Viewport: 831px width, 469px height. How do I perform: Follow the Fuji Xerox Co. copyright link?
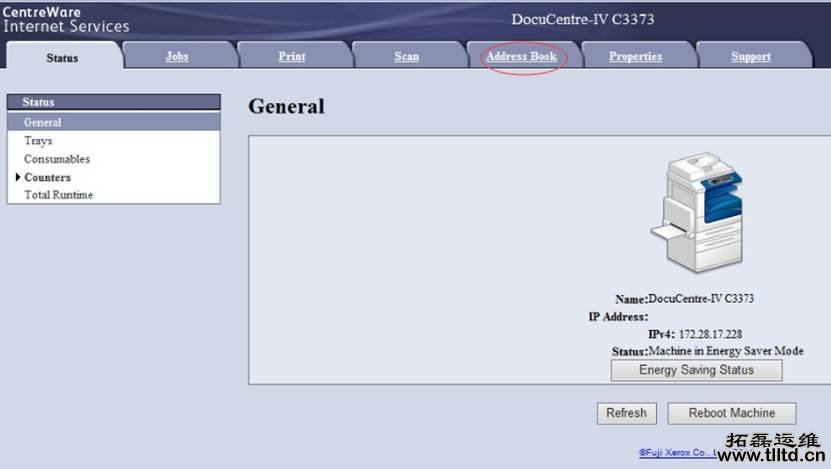pos(677,453)
